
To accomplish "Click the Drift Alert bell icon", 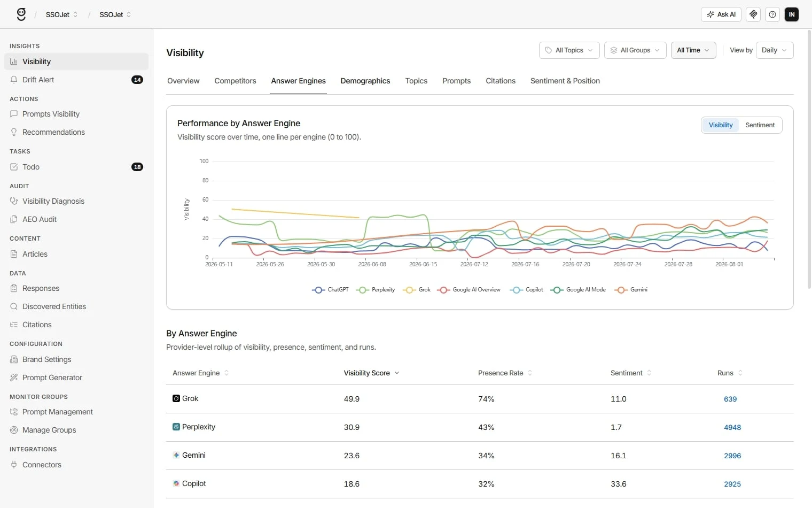I will pyautogui.click(x=14, y=80).
